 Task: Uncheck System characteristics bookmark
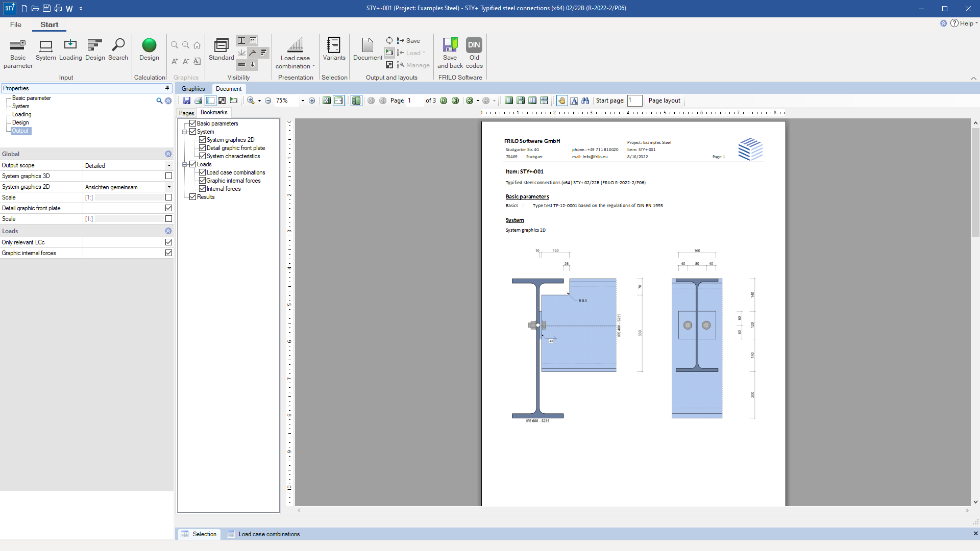(202, 156)
